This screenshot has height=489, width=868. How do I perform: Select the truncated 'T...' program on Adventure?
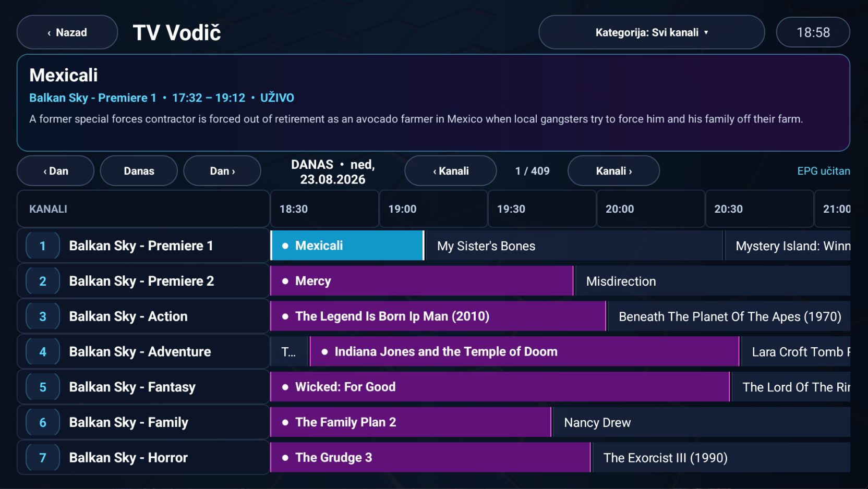289,352
